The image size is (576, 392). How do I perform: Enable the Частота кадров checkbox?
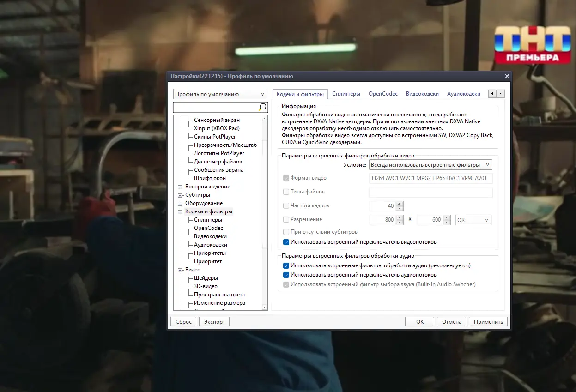(286, 205)
